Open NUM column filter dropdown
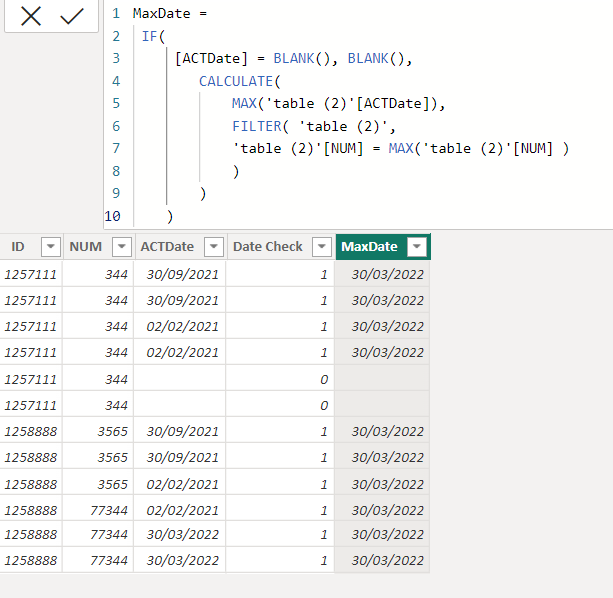This screenshot has width=613, height=598. tap(122, 247)
